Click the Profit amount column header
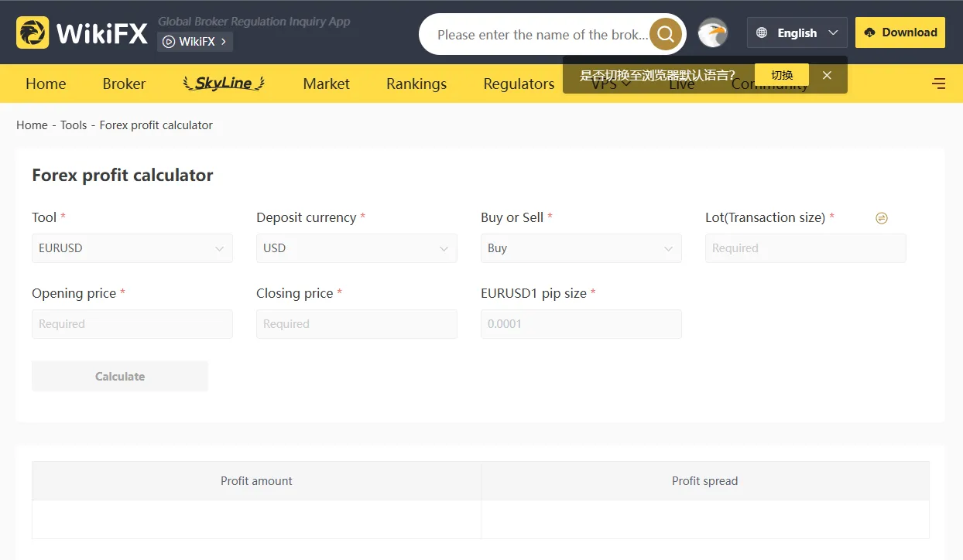Screen dimensions: 963x560 point(256,481)
